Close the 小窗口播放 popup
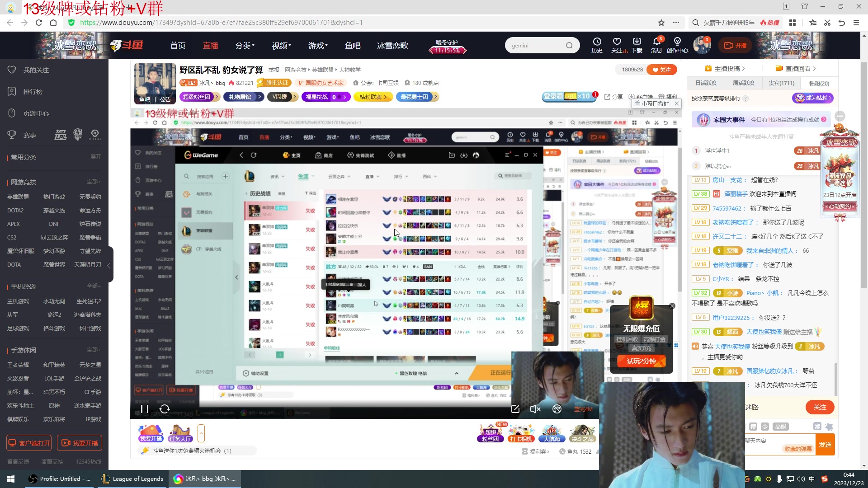This screenshot has height=488, width=868. [x=677, y=103]
